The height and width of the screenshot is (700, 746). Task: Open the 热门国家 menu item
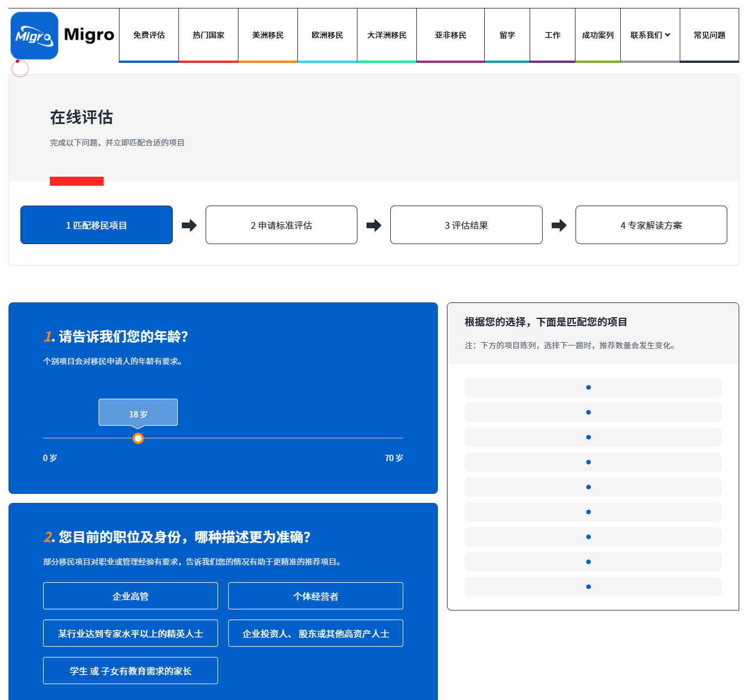pyautogui.click(x=208, y=35)
